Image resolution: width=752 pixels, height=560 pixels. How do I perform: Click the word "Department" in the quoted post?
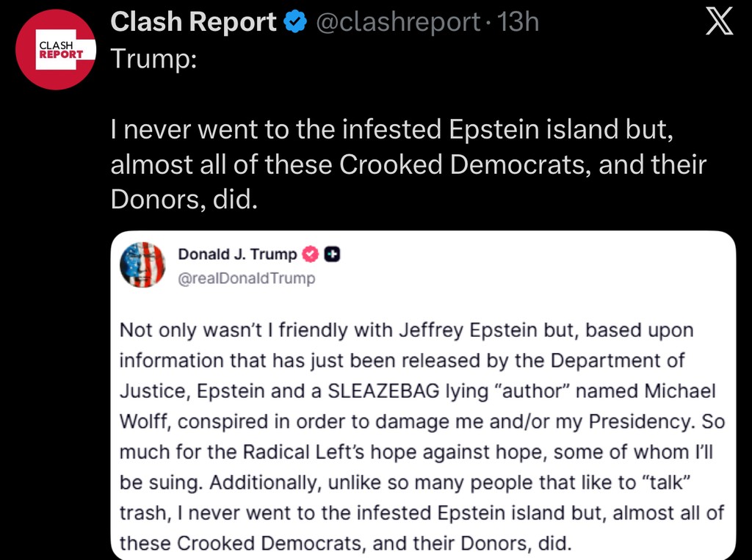(x=611, y=361)
